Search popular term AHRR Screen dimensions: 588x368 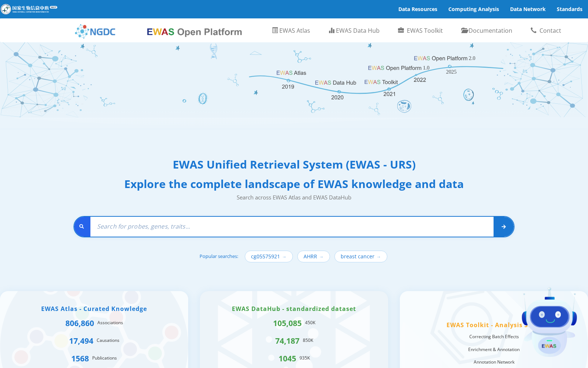[313, 256]
